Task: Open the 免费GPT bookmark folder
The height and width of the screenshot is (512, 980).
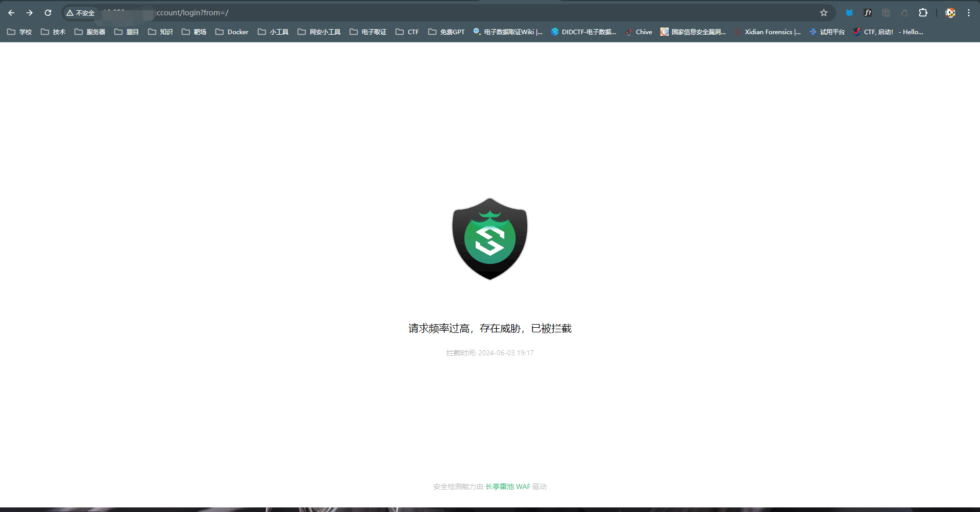Action: [447, 32]
